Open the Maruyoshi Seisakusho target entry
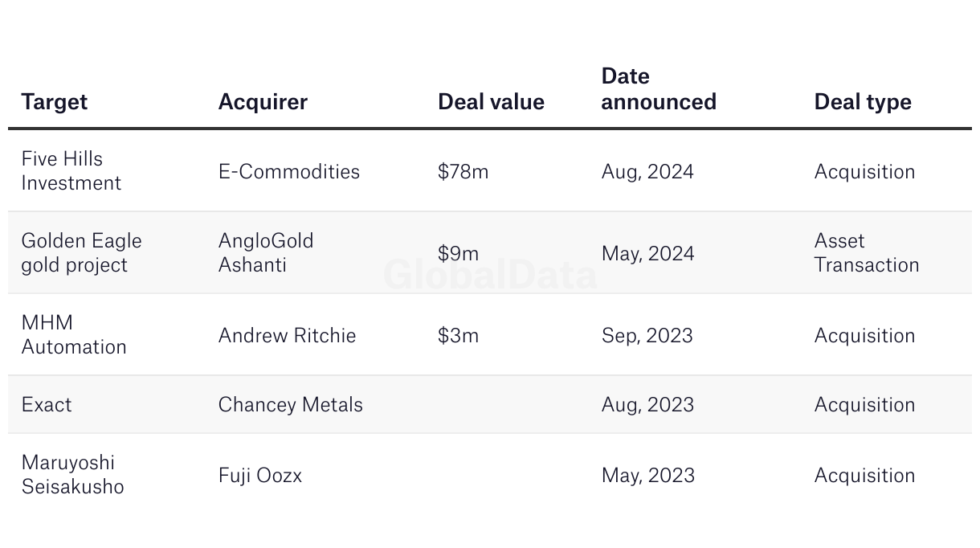This screenshot has width=980, height=548. 73,475
